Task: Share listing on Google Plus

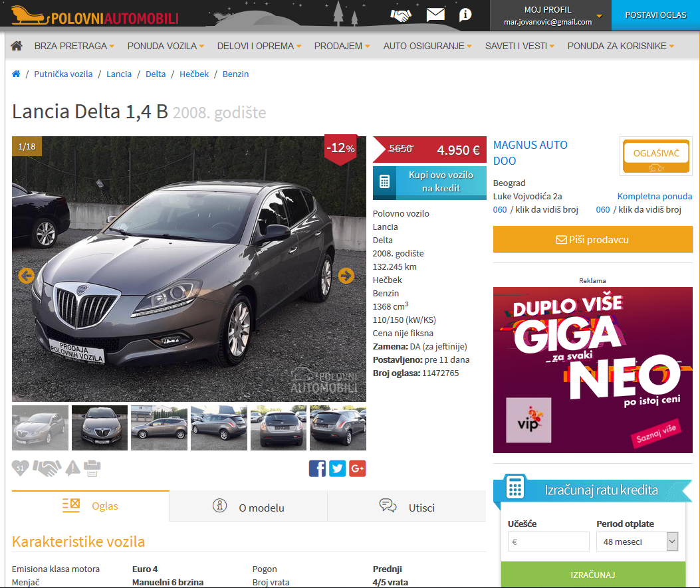Action: click(x=357, y=468)
